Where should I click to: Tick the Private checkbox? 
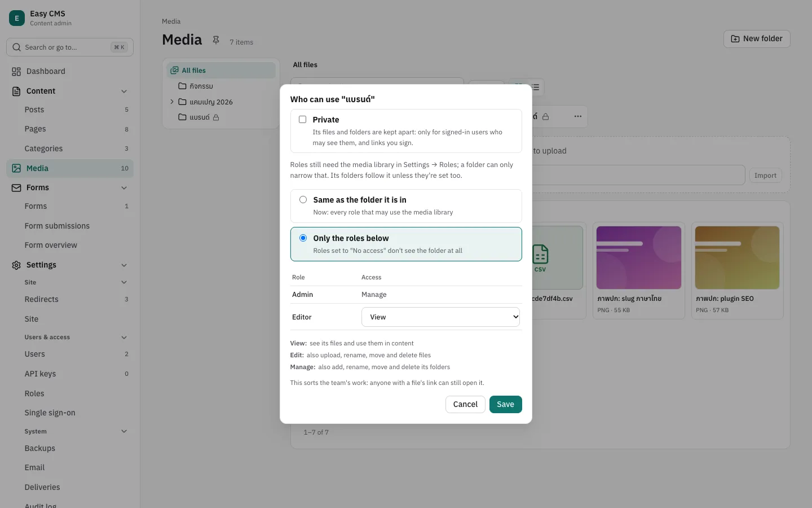click(x=303, y=120)
